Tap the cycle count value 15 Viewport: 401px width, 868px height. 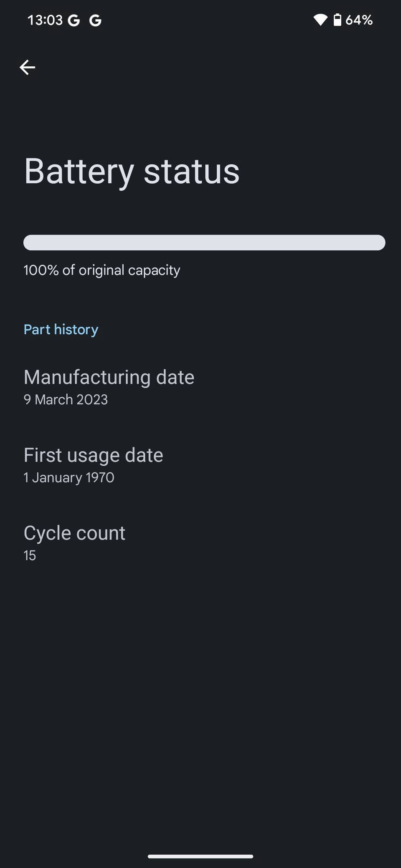click(30, 555)
